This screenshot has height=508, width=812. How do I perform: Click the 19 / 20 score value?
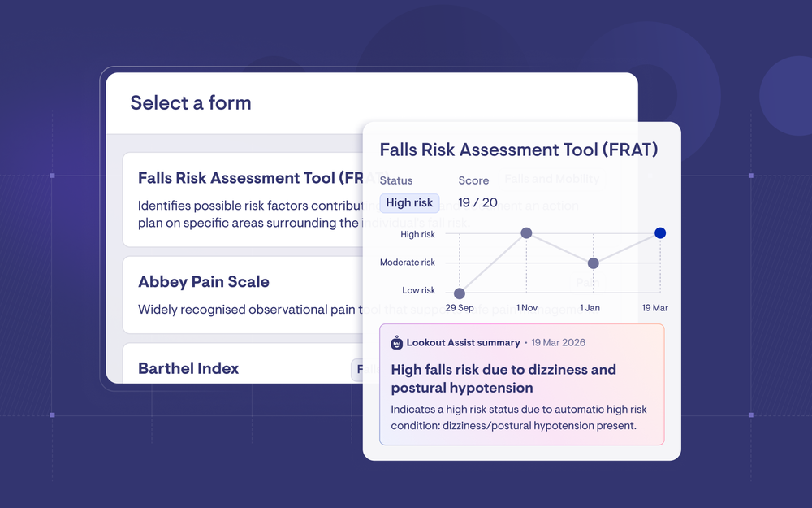pos(477,202)
